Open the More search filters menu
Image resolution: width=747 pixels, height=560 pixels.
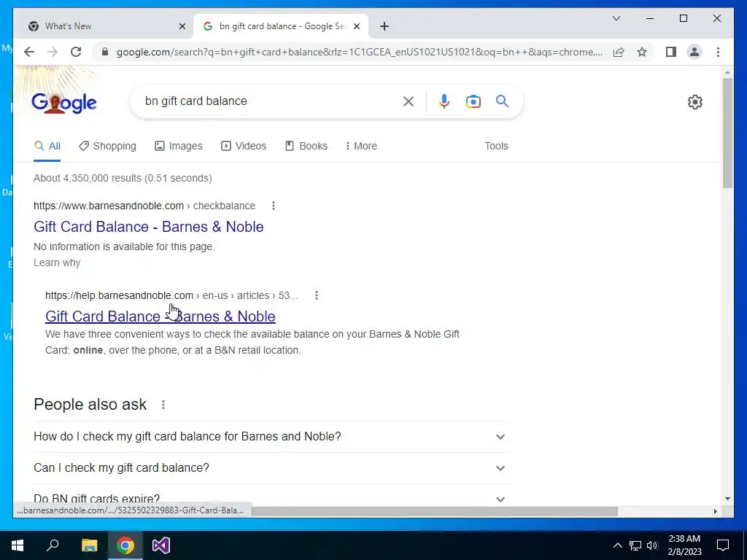pos(361,146)
